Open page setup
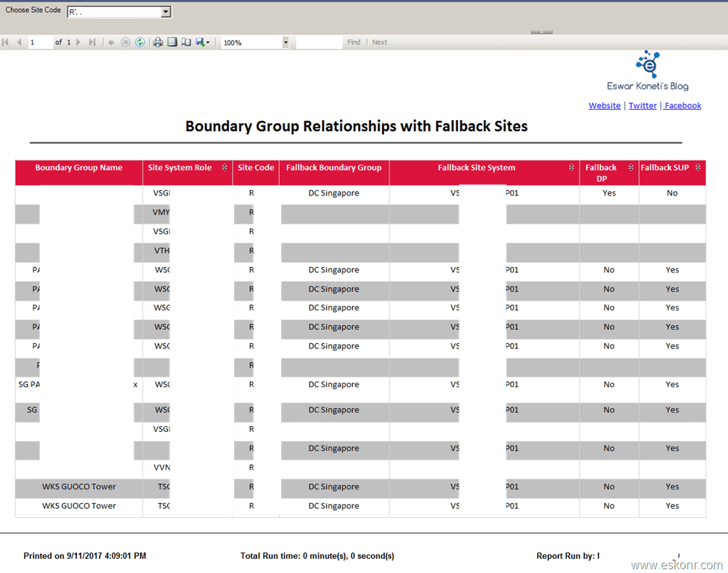The image size is (728, 573). [x=186, y=42]
